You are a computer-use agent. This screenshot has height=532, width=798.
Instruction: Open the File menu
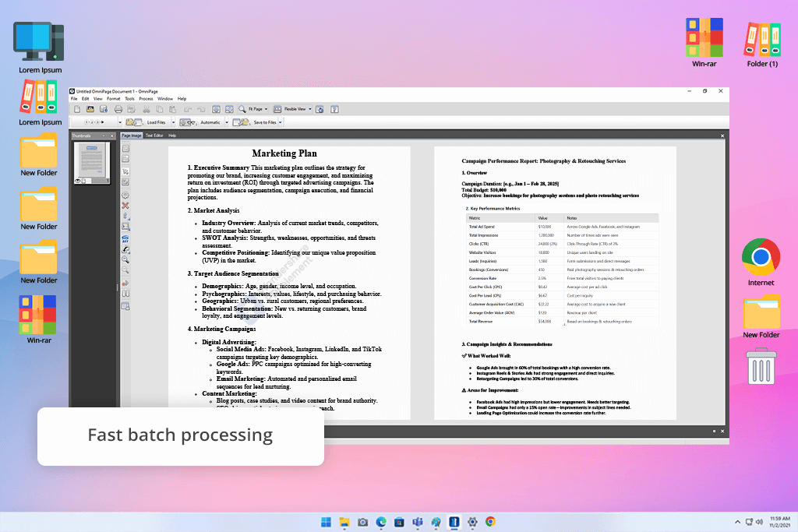[74, 99]
